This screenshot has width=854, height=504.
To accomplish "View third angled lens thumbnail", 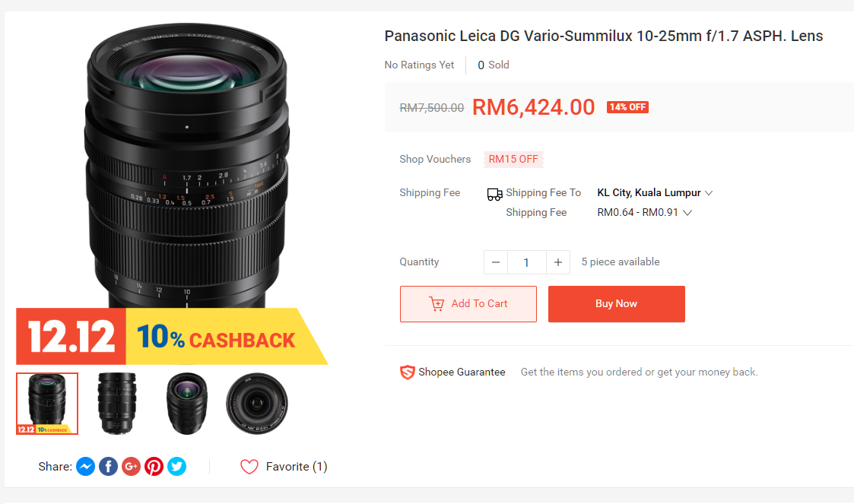I will 186,404.
